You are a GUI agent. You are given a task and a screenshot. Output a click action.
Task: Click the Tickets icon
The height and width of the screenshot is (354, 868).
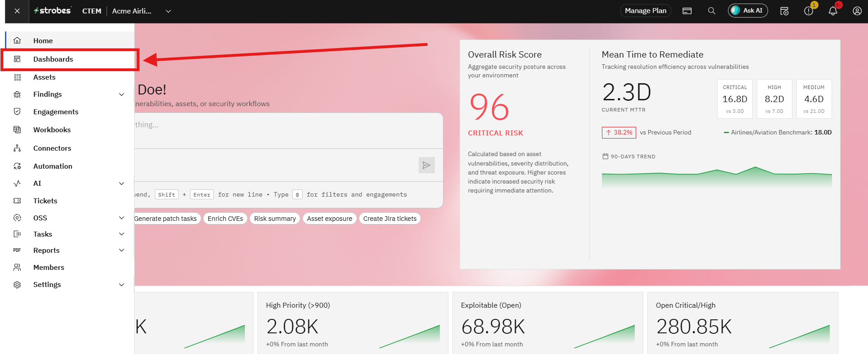click(17, 201)
